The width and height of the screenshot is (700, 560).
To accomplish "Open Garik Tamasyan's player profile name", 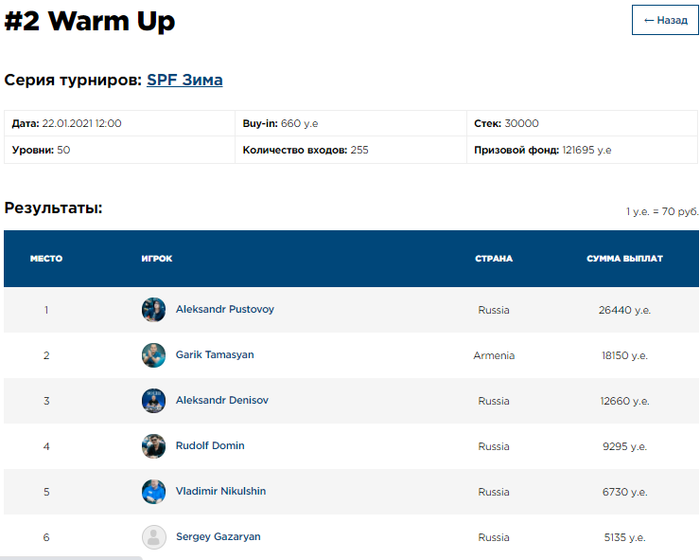I will point(215,355).
